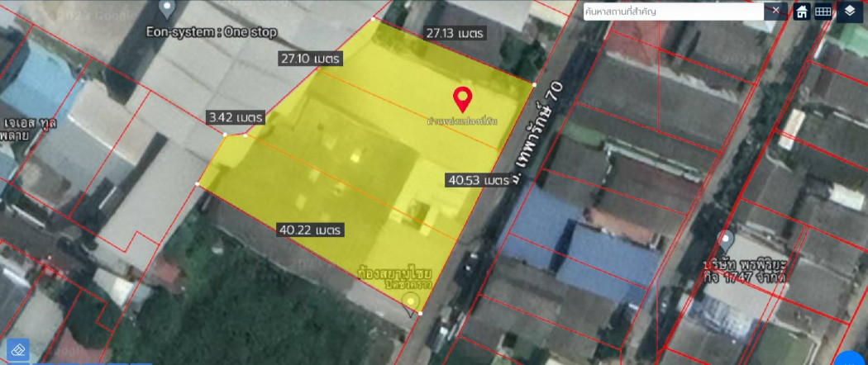
Task: Click the 40.22 เมตร measurement label
Action: (x=311, y=230)
